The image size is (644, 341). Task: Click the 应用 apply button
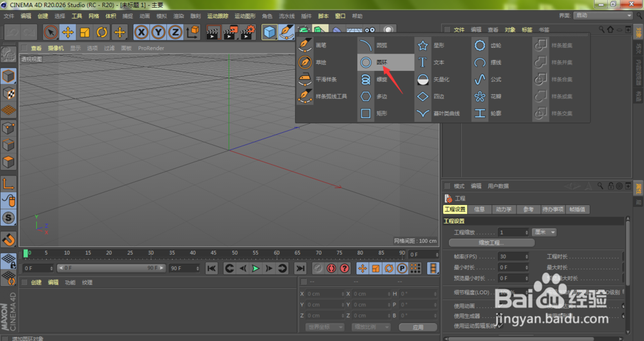coord(418,327)
